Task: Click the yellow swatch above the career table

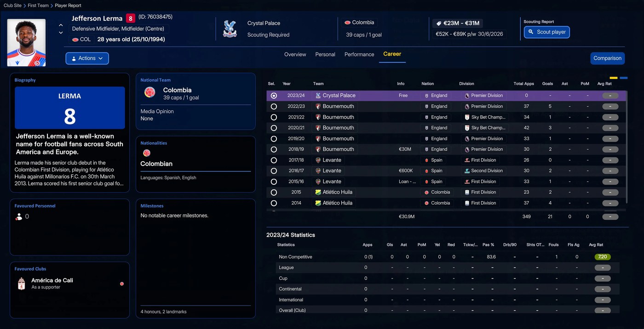Action: click(614, 78)
